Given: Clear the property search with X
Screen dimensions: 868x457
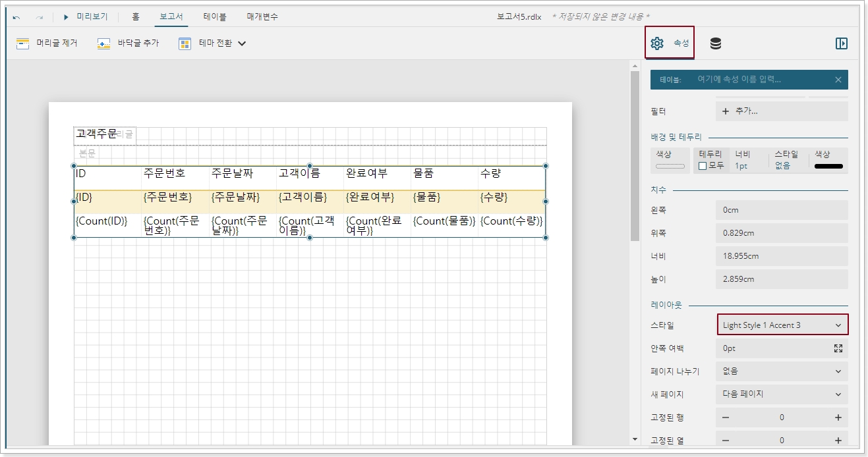Looking at the screenshot, I should coord(838,80).
